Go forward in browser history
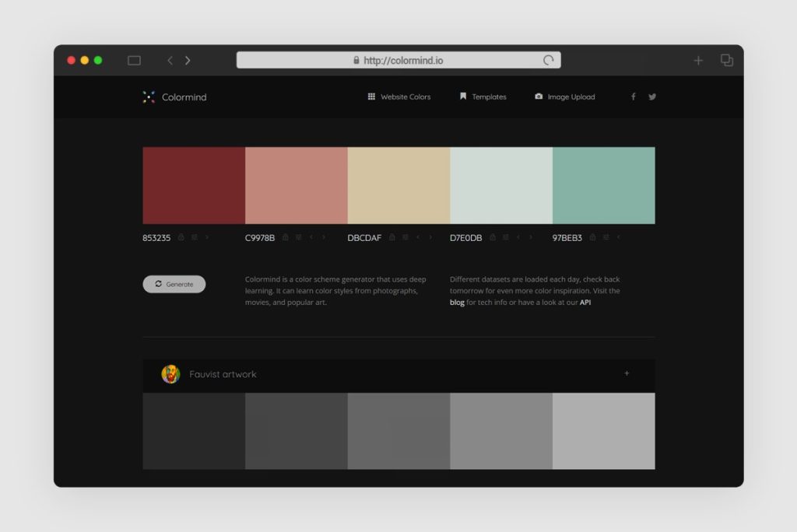797x532 pixels. (x=188, y=61)
